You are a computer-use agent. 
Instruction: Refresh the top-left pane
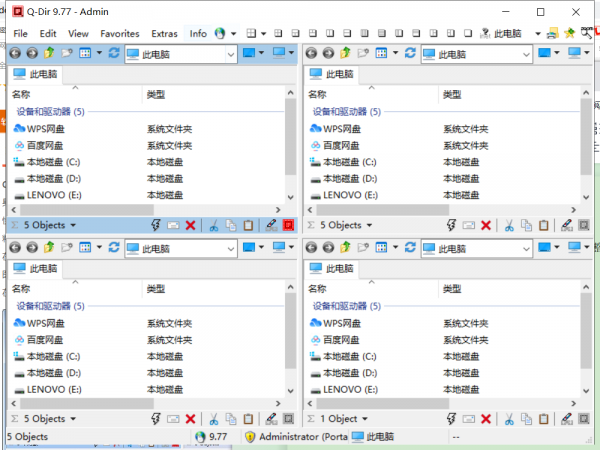point(114,52)
